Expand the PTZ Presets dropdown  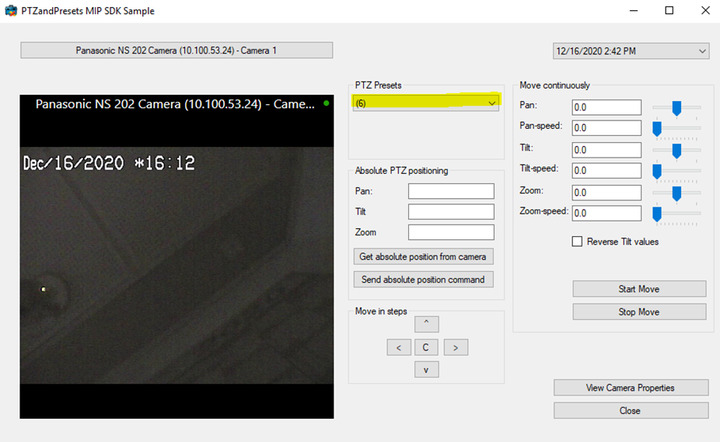pyautogui.click(x=491, y=103)
